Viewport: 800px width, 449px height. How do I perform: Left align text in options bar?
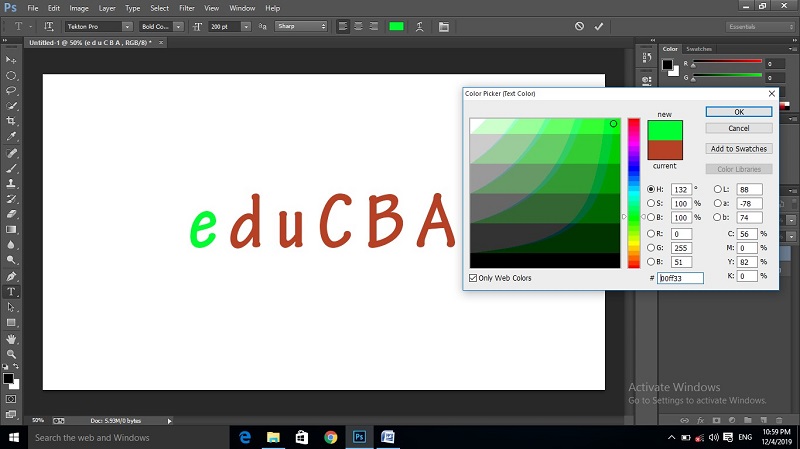(343, 27)
